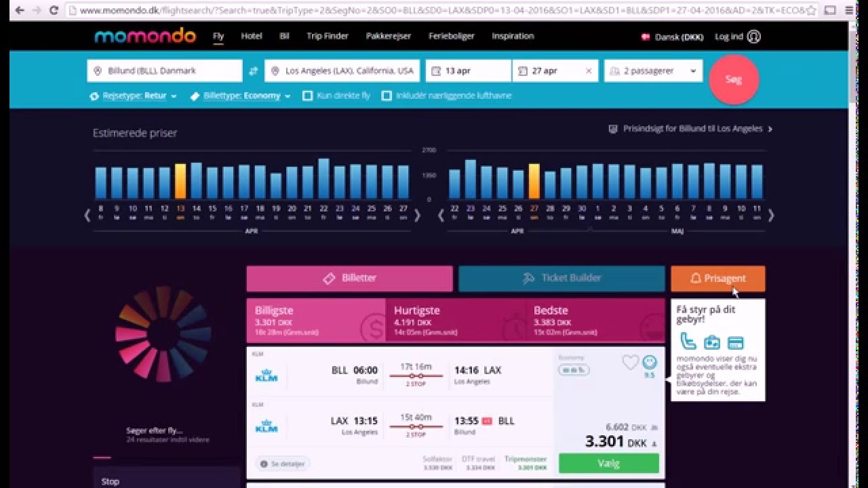Open the Ticket Builder tab
868x488 pixels.
click(x=561, y=279)
